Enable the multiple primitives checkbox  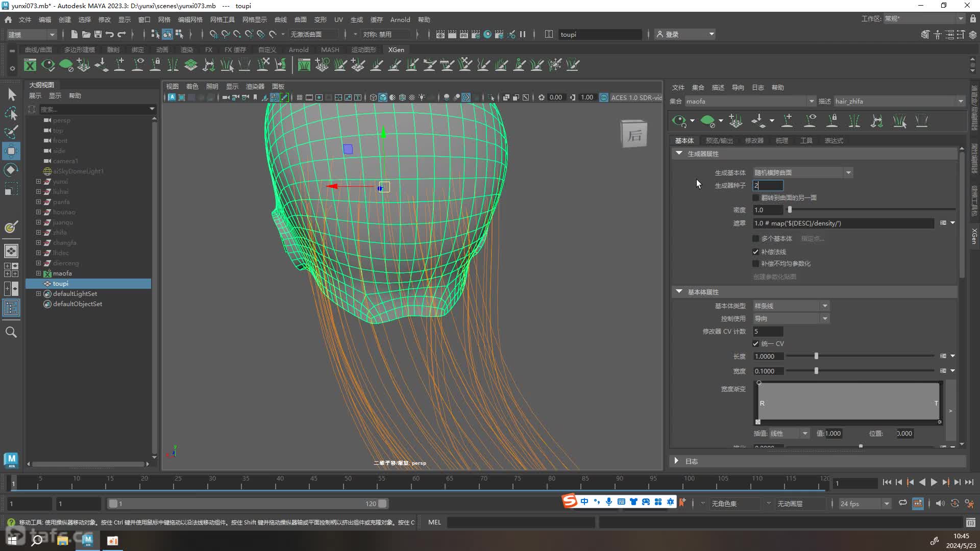click(755, 238)
